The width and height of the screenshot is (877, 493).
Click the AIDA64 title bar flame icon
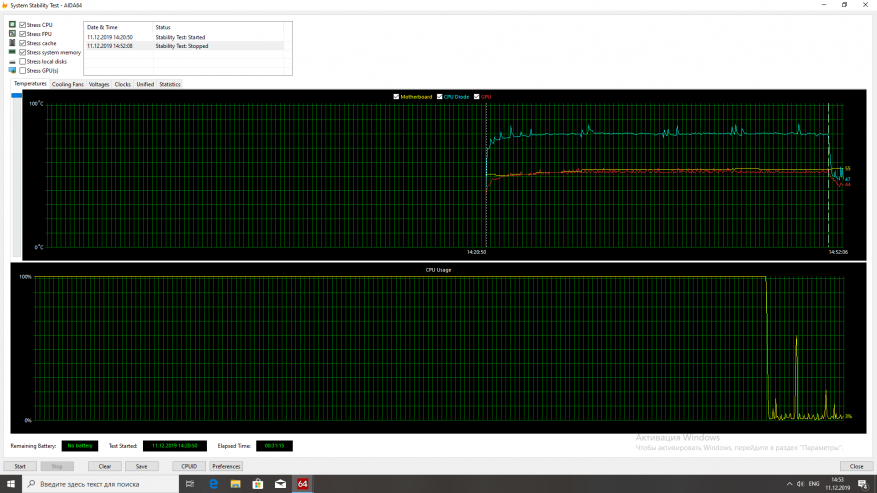pyautogui.click(x=5, y=5)
